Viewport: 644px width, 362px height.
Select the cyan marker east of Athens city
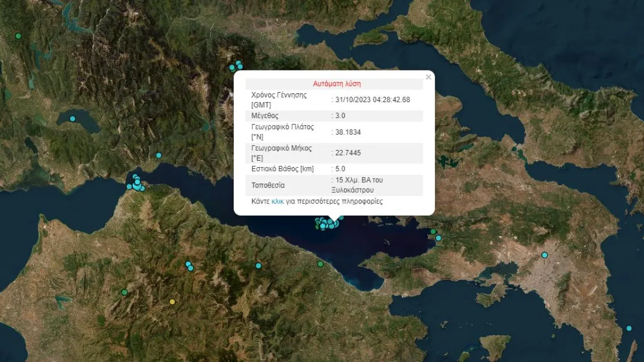click(x=545, y=255)
